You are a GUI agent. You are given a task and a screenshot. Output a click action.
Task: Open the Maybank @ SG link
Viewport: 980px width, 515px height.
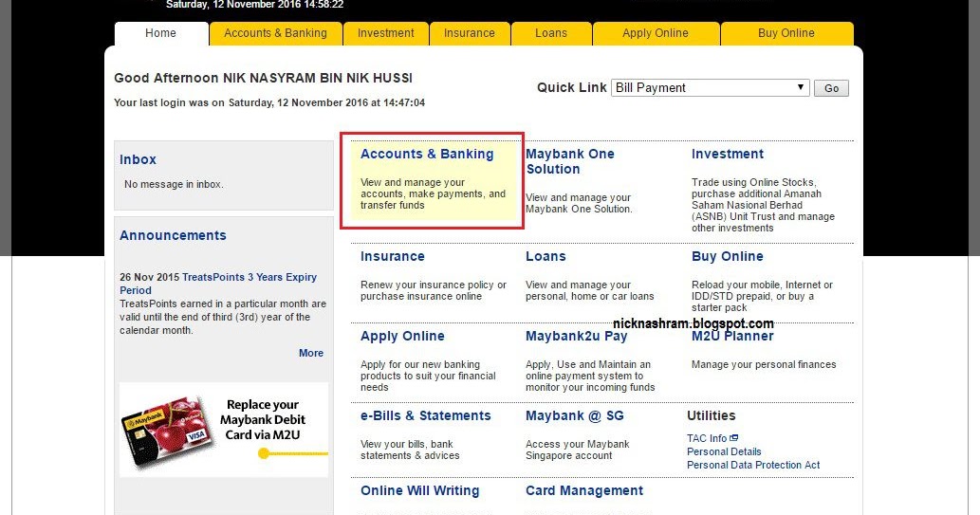click(574, 415)
